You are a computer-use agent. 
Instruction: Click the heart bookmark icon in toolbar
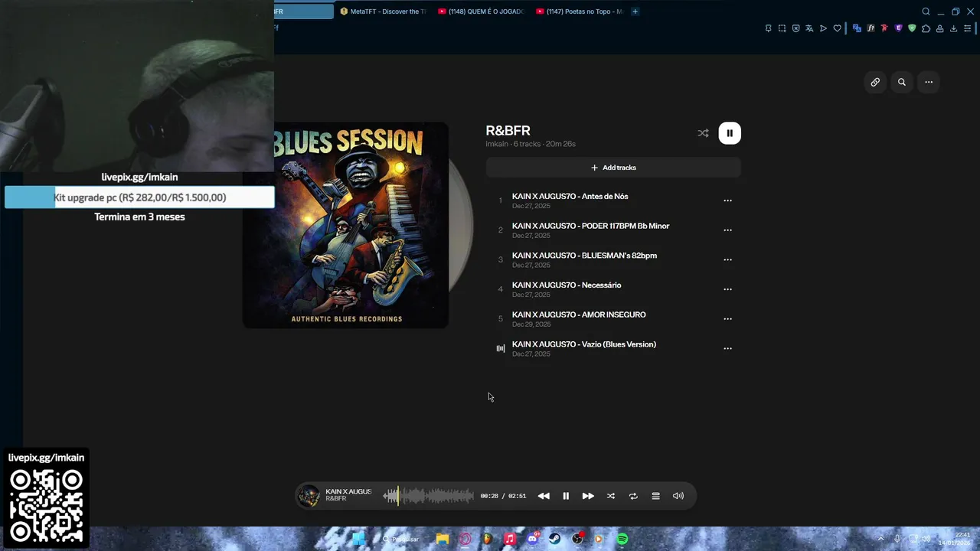pos(837,28)
